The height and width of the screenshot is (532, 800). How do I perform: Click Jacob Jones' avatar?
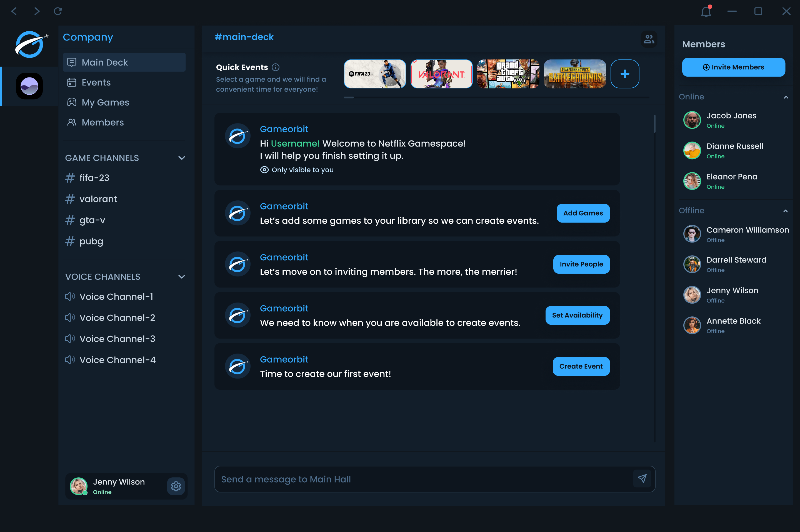(x=692, y=120)
